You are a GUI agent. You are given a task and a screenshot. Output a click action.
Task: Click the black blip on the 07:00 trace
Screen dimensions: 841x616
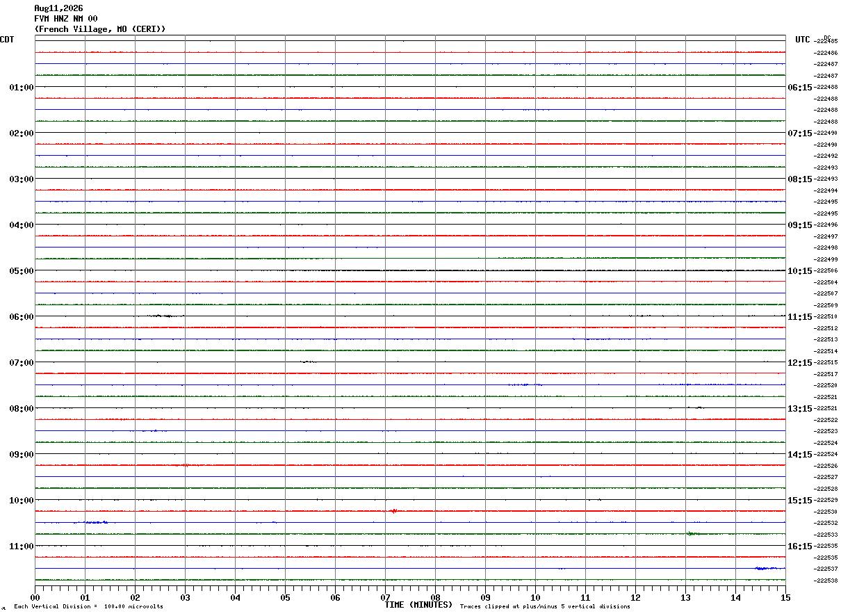tap(308, 362)
